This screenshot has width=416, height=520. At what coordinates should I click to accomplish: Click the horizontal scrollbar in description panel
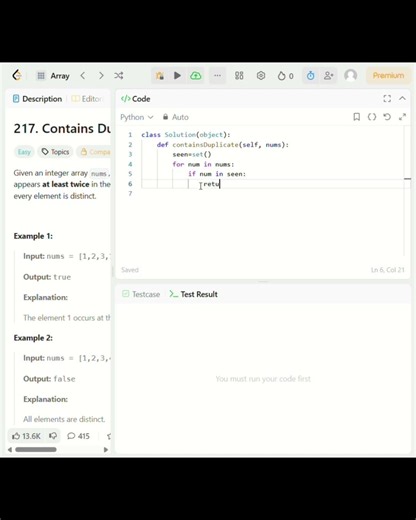pyautogui.click(x=36, y=449)
